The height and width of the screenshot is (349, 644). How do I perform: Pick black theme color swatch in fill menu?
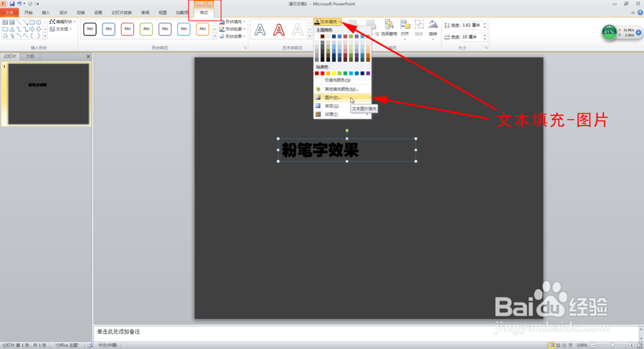(x=323, y=37)
